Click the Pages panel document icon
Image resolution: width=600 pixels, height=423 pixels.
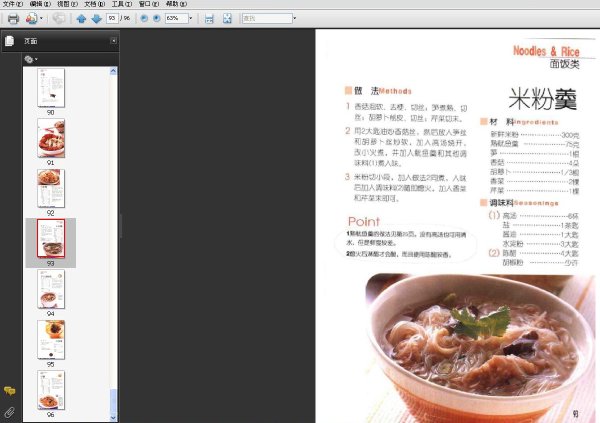10,41
